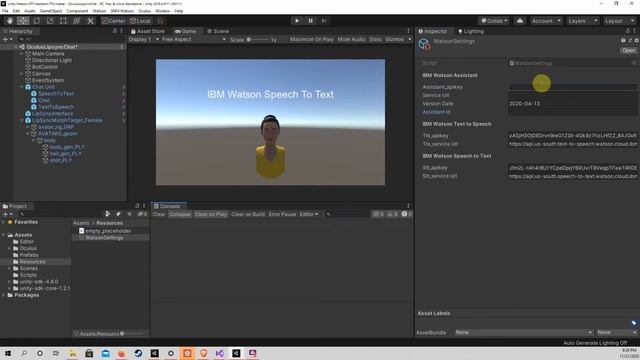
Task: Select the Move tool in the toolbar
Action: click(x=23, y=21)
